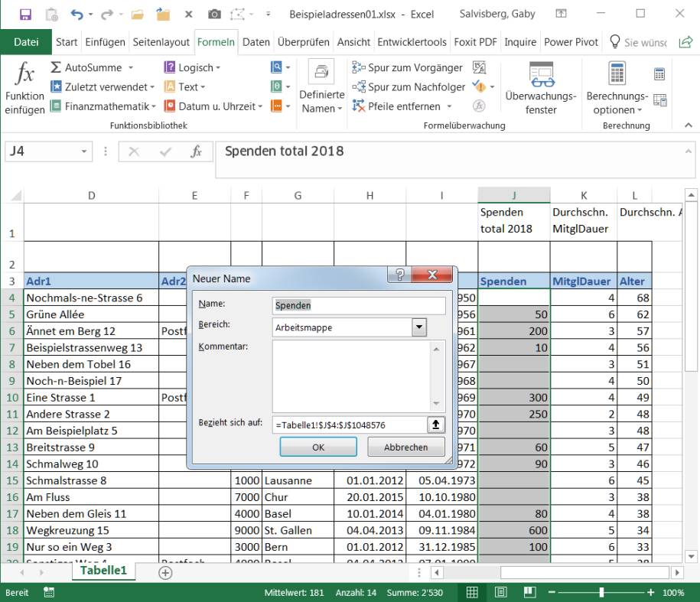This screenshot has width=700, height=602.
Task: Save the workbook via Quick Access Toolbar
Action: click(27, 13)
